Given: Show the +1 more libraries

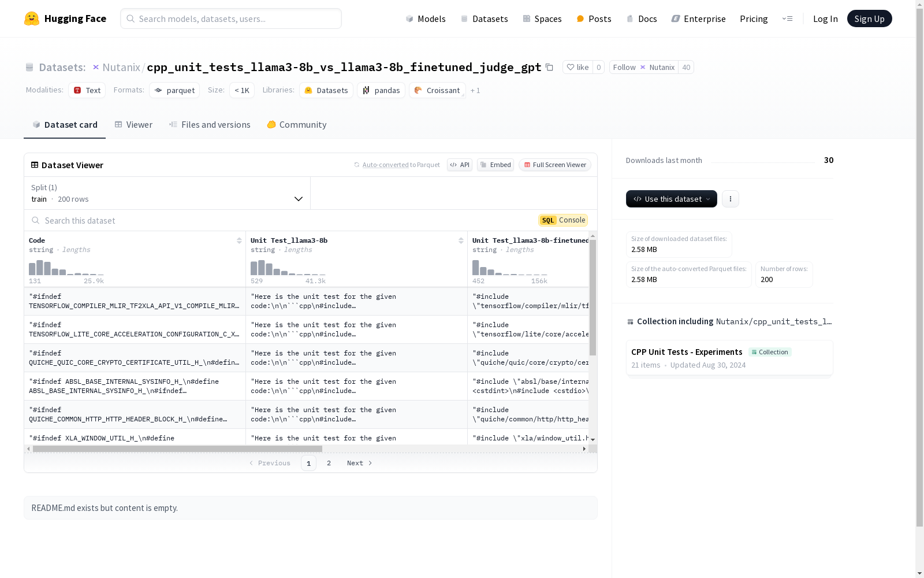Looking at the screenshot, I should pos(475,90).
